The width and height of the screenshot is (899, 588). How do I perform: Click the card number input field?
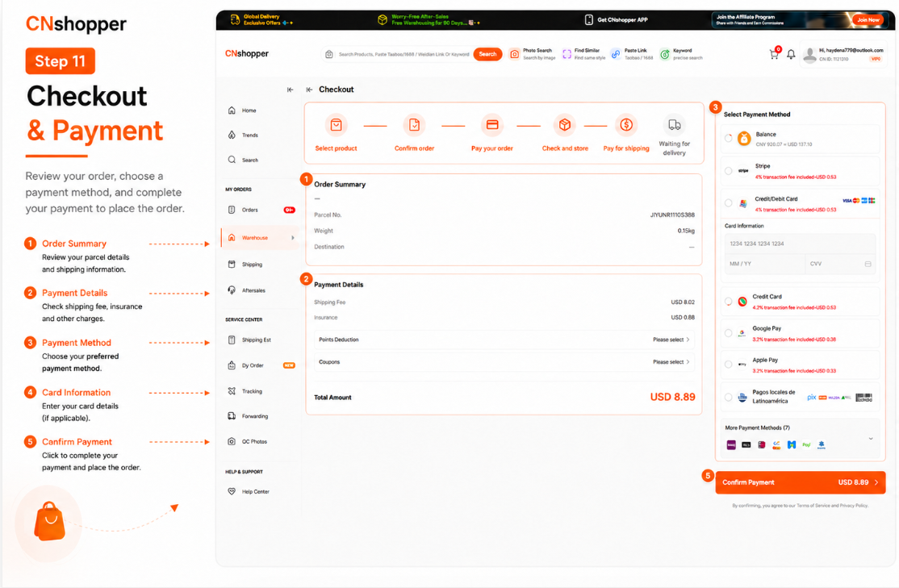click(x=800, y=244)
